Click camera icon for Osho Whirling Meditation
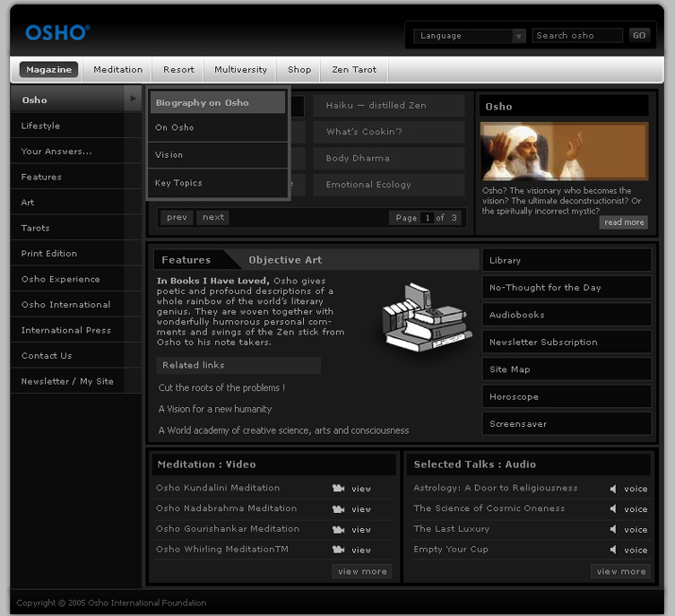Screen dimensions: 675x616 coord(338,550)
